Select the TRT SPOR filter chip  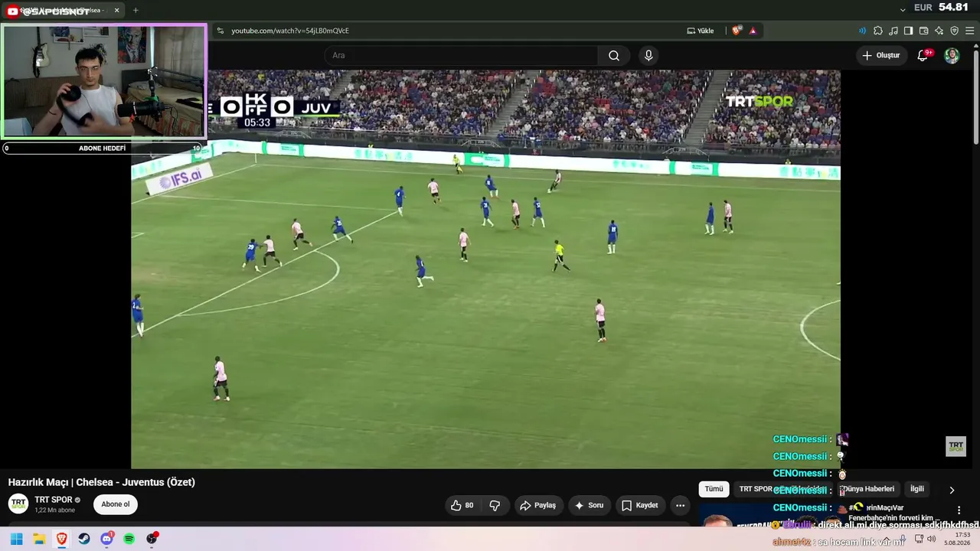tap(782, 489)
